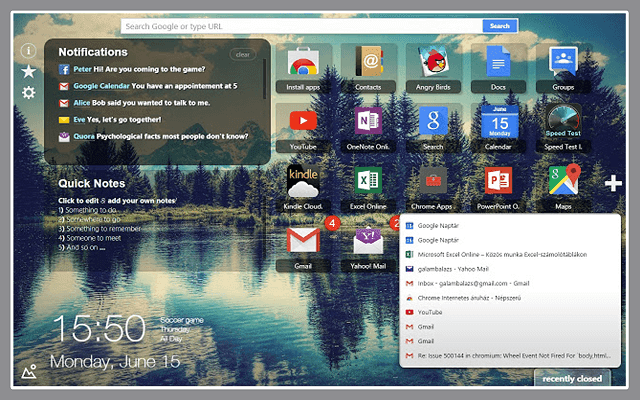The height and width of the screenshot is (400, 640).
Task: Launch the YouTube app tile
Action: [303, 124]
